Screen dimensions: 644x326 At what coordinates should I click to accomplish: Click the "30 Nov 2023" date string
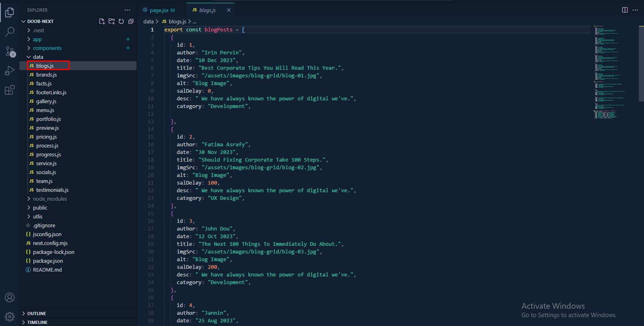(x=215, y=152)
